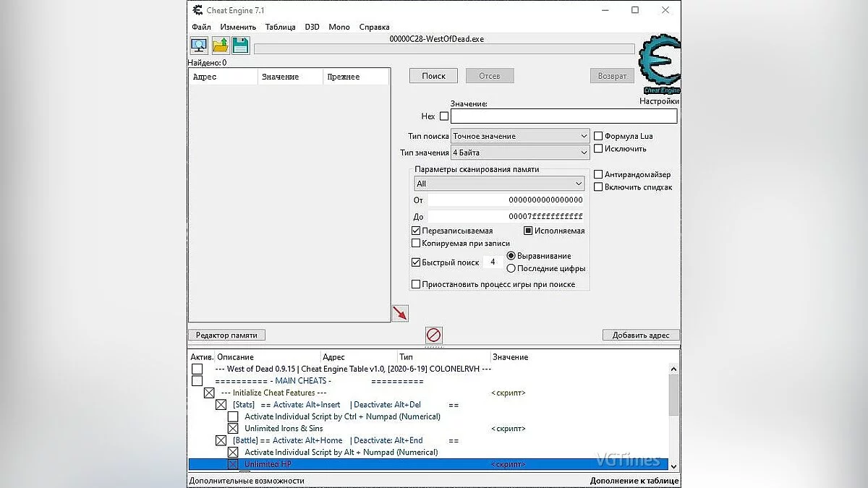
Task: Open the D3D menu
Action: [312, 27]
